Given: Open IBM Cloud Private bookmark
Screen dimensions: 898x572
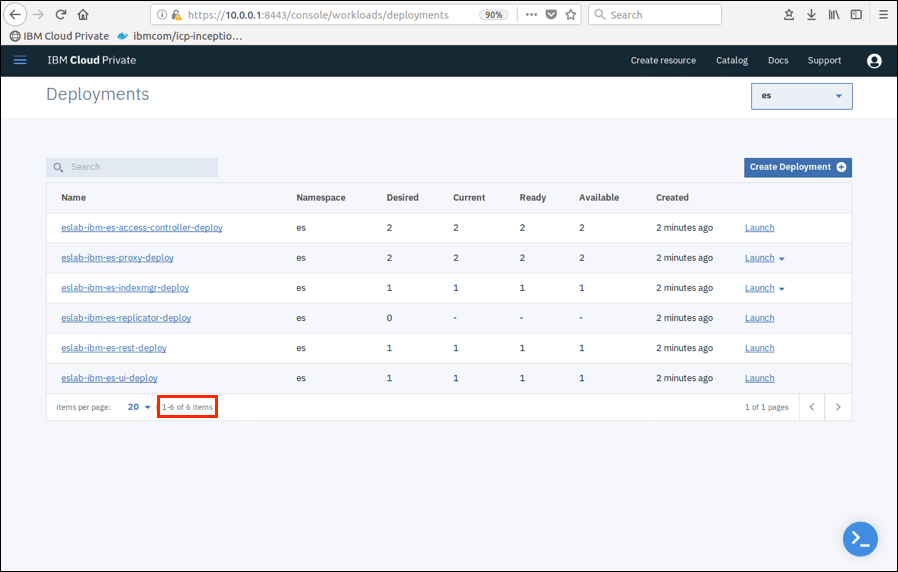Looking at the screenshot, I should pyautogui.click(x=60, y=36).
